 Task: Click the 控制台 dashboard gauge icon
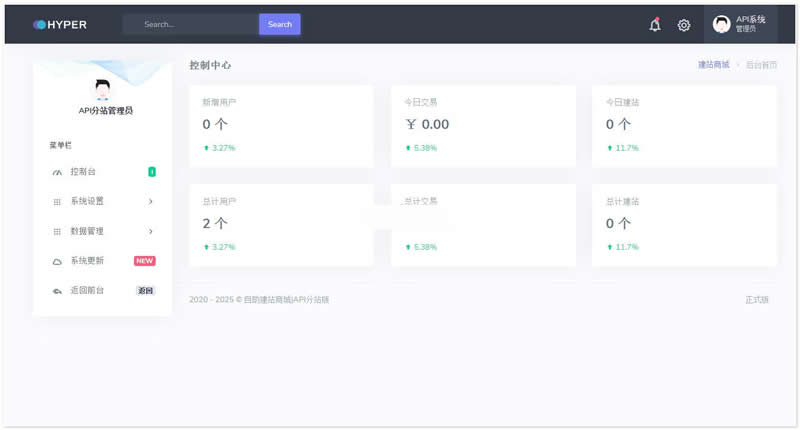57,172
